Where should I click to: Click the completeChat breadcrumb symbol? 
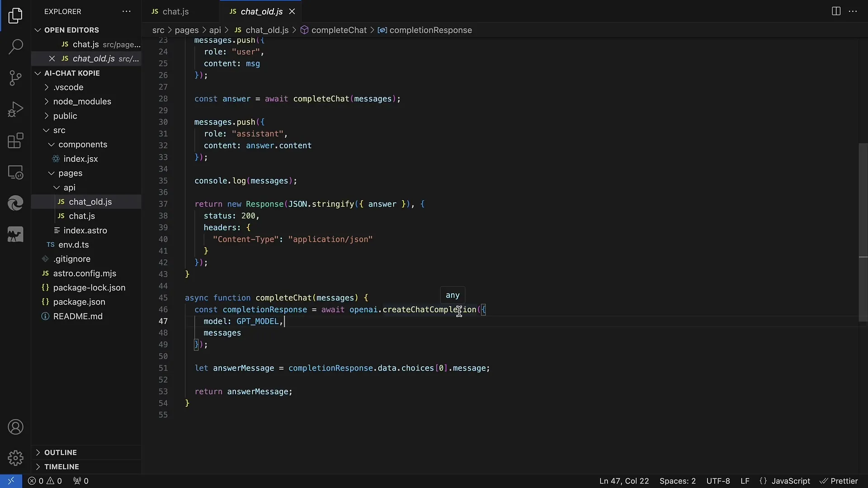coord(334,30)
